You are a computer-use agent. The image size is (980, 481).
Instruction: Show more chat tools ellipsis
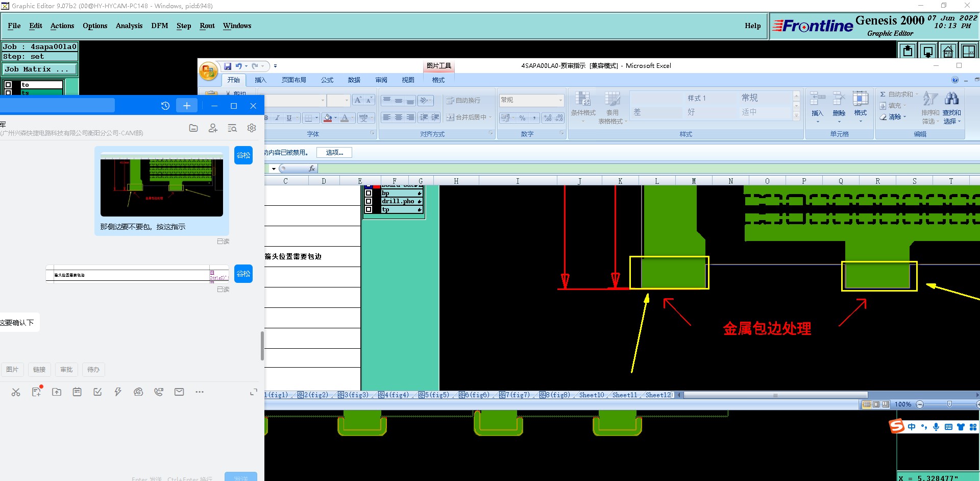click(200, 392)
